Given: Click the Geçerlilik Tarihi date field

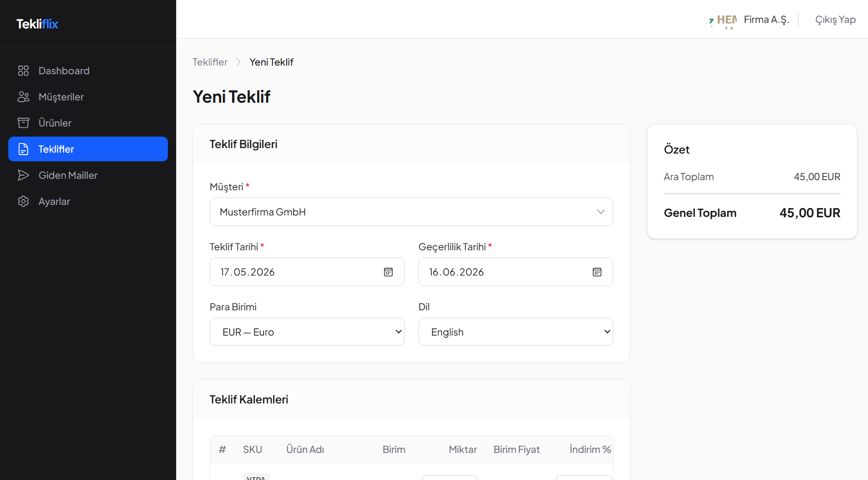Looking at the screenshot, I should 516,272.
